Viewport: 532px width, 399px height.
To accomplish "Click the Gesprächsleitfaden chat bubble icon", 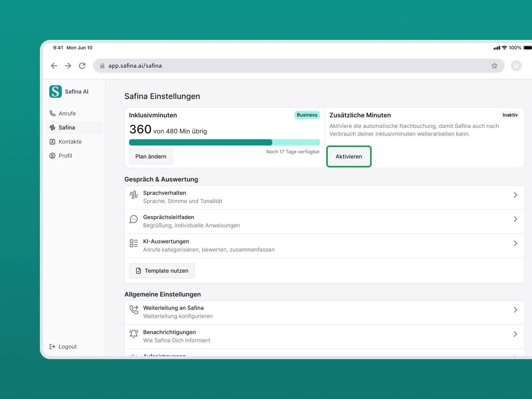I will click(134, 219).
